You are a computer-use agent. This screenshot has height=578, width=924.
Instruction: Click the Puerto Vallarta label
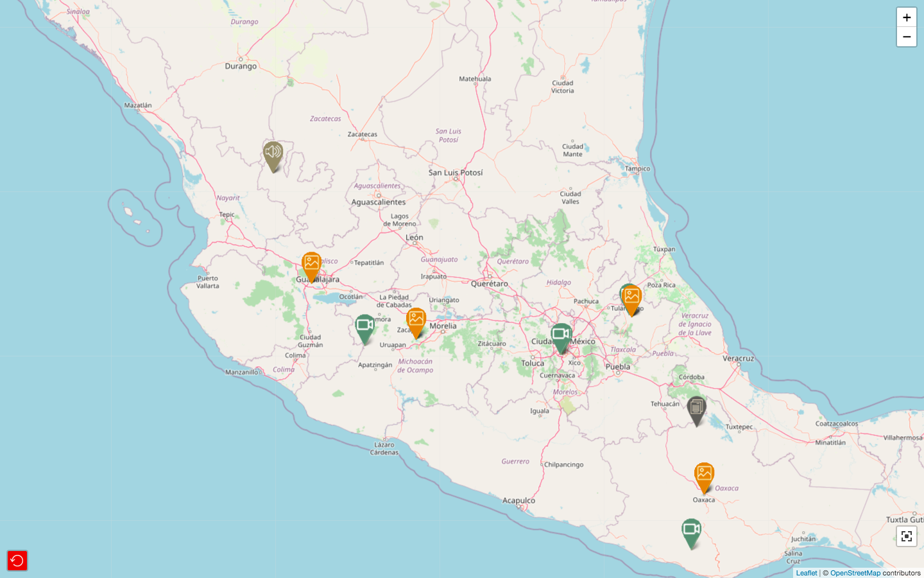click(208, 282)
